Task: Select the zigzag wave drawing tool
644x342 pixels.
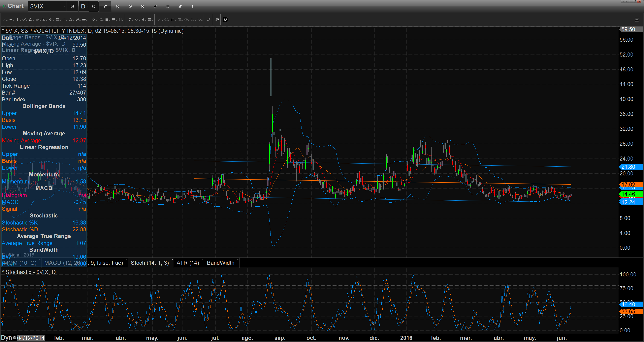Action: point(24,20)
